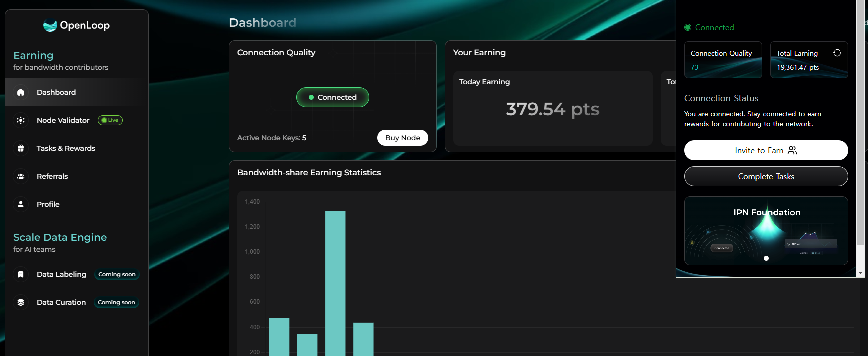
Task: Click Coming soon badge beside Data Curation
Action: click(116, 302)
